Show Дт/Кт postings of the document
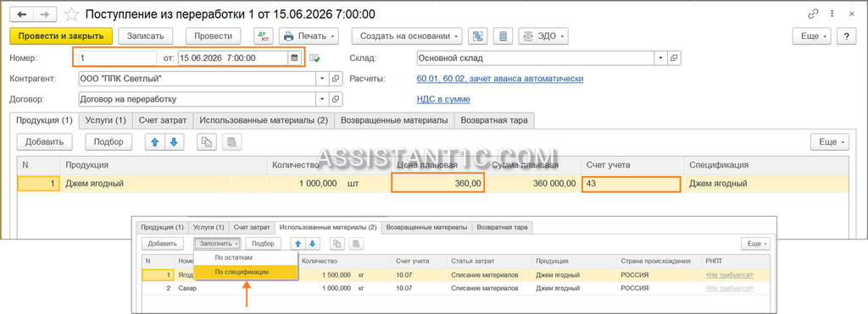 [264, 36]
